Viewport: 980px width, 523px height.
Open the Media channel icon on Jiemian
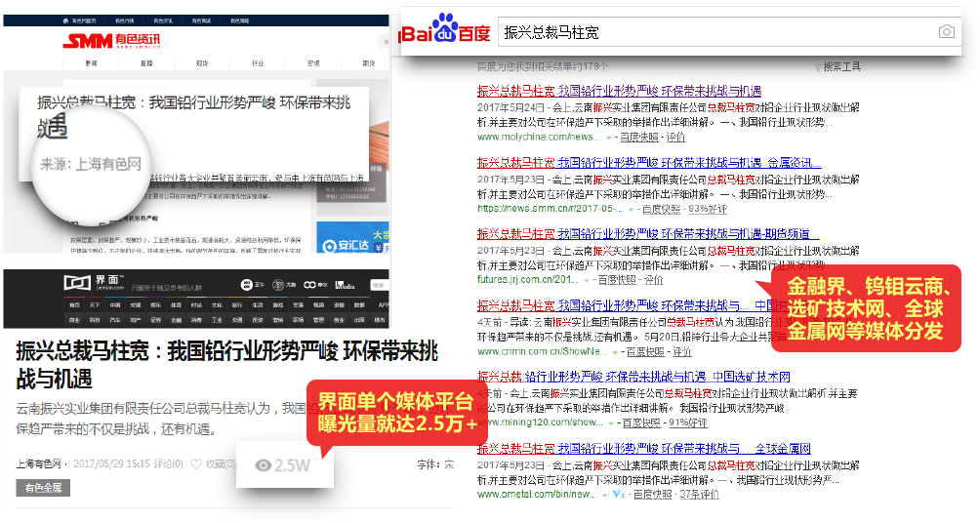coord(345,285)
